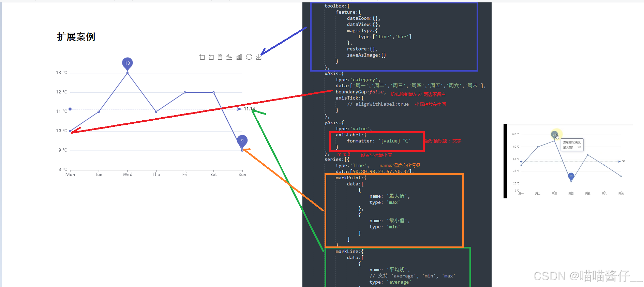The height and width of the screenshot is (287, 644).
Task: Click the save as image download icon
Action: click(x=259, y=57)
